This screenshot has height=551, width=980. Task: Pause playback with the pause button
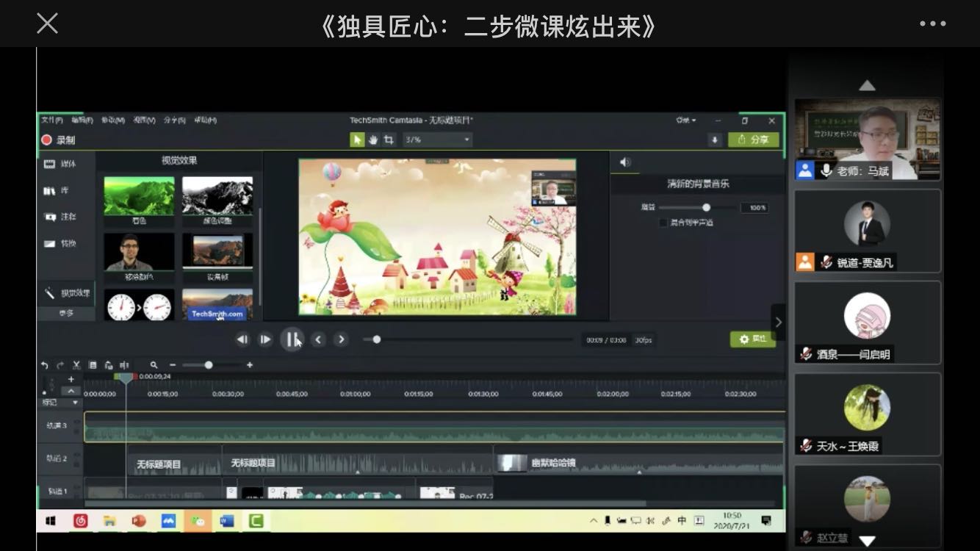click(292, 339)
